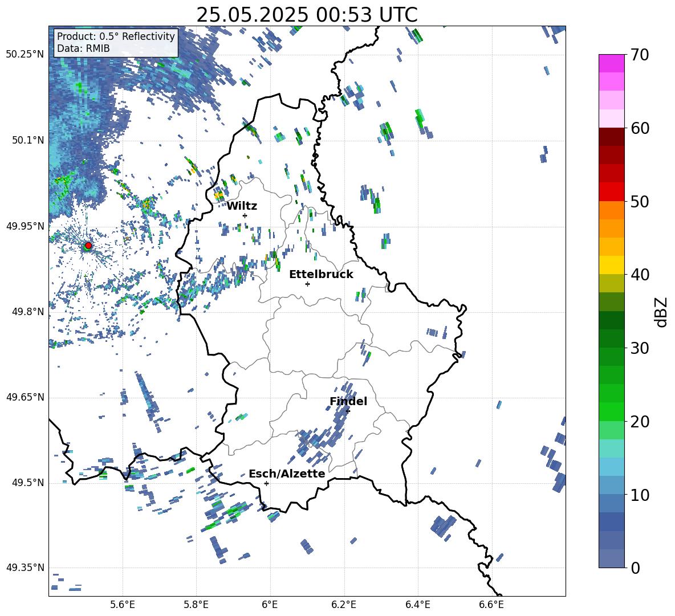Click the Wiltz city label
The height and width of the screenshot is (616, 675).
tap(242, 206)
